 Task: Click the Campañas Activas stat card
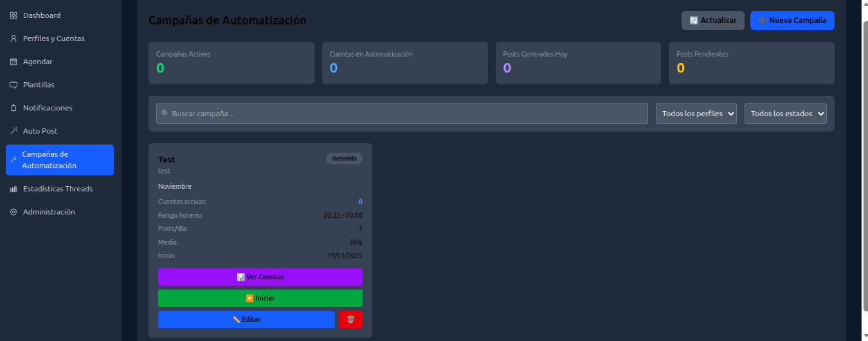coord(231,63)
